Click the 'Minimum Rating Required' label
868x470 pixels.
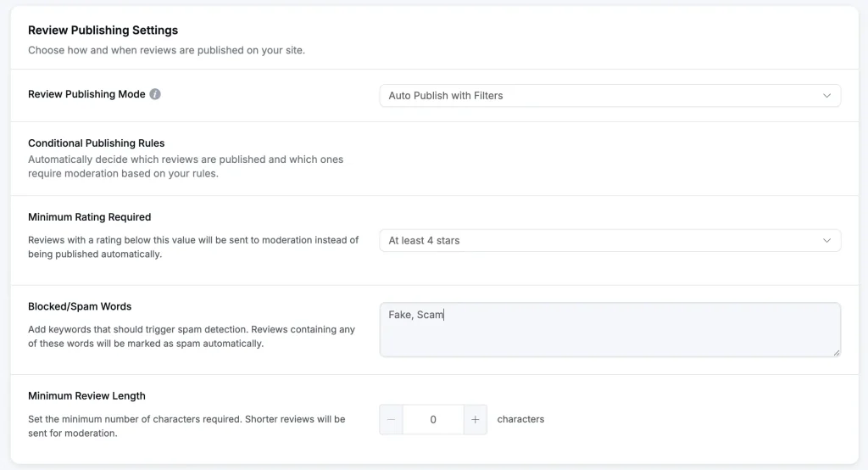tap(90, 217)
